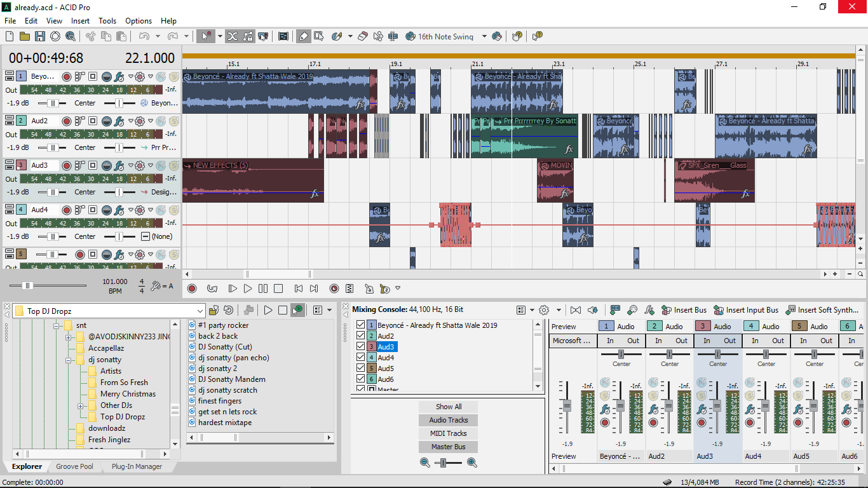Click Beyoncé track volume slider handle
Image resolution: width=868 pixels, height=488 pixels.
pos(53,103)
